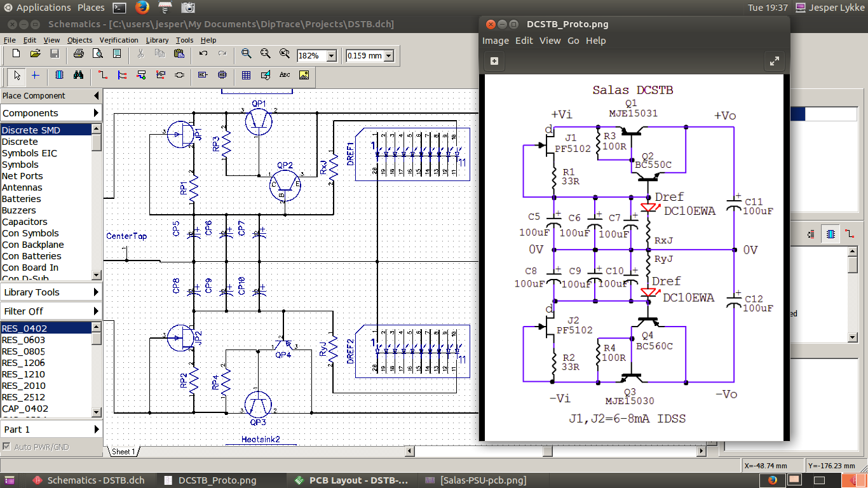Click the hierarchy block HC icon
This screenshot has height=488, width=868.
[x=203, y=75]
